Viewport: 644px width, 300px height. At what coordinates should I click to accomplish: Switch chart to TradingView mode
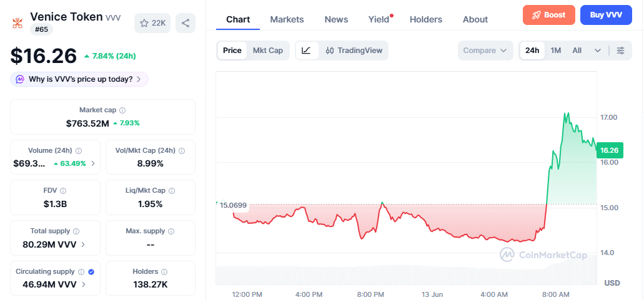[354, 51]
